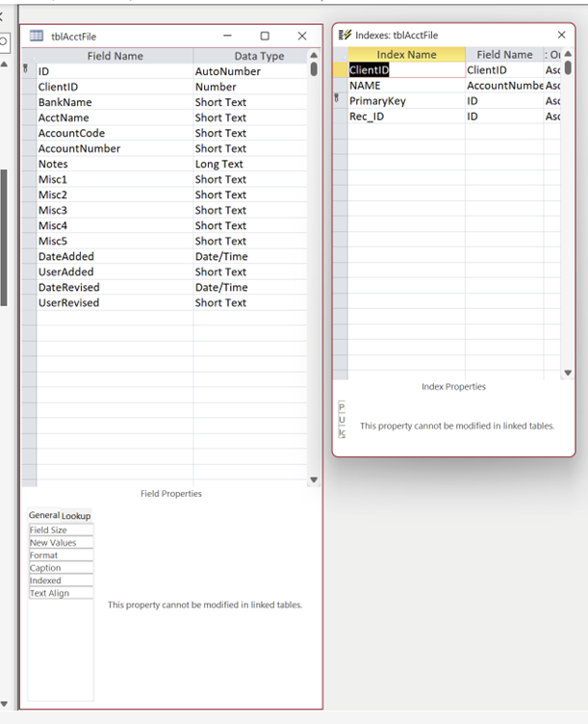Viewport: 588px width, 724px height.
Task: Click the Long Text data type for Notes
Action: pyautogui.click(x=250, y=164)
